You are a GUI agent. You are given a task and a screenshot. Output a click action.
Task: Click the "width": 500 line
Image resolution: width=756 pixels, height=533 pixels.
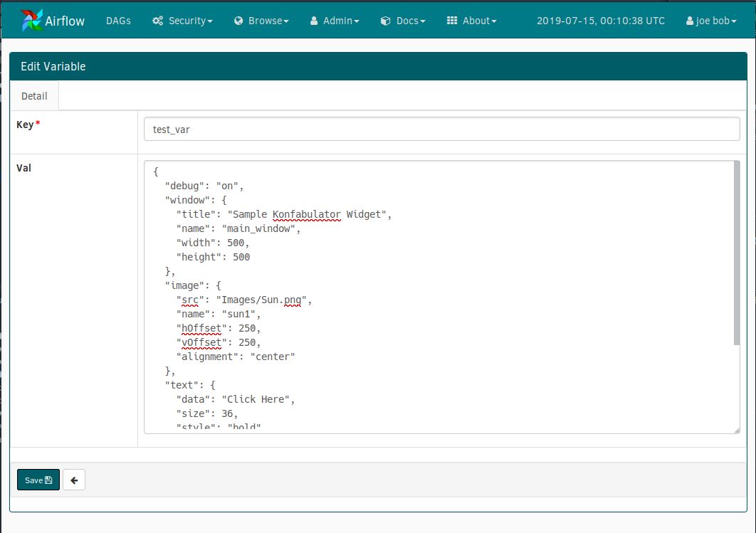pyautogui.click(x=213, y=243)
